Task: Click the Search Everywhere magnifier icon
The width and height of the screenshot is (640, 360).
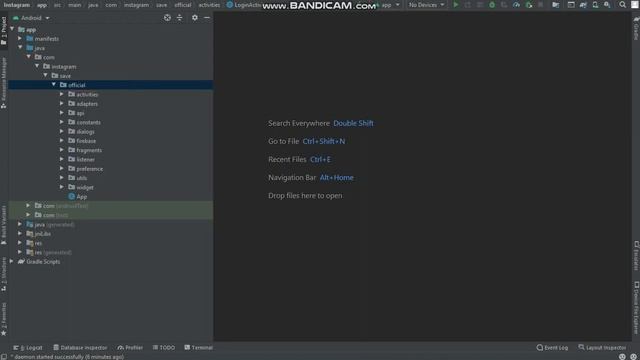Action: point(622,5)
